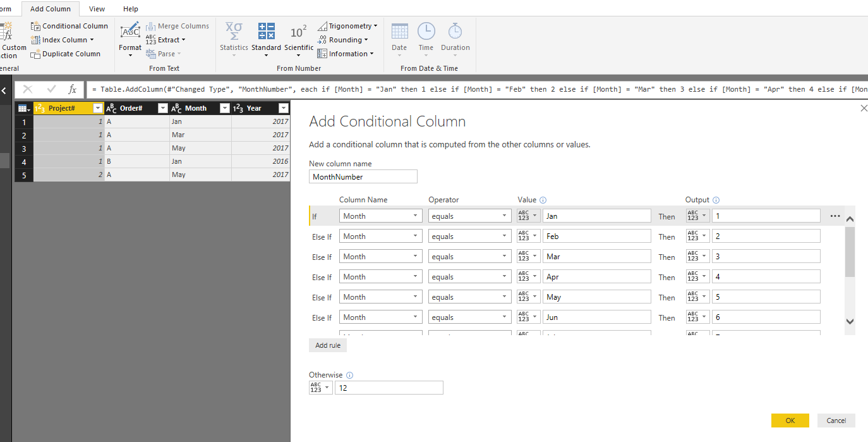Open the Standard operations menu
868x442 pixels.
pos(266,40)
